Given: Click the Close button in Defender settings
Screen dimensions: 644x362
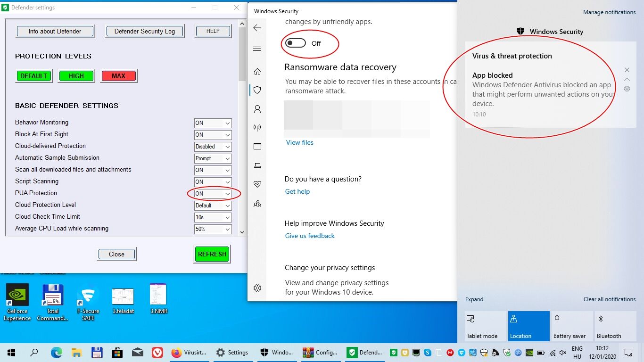Looking at the screenshot, I should point(117,254).
